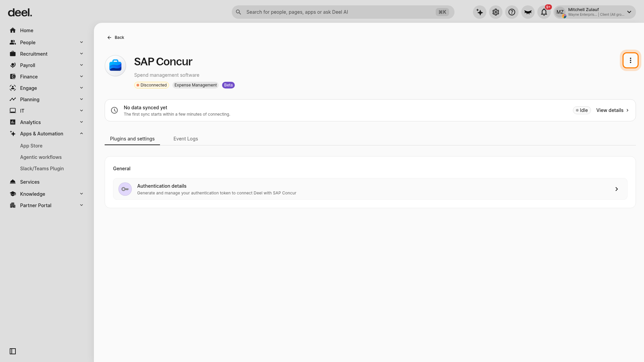Switch to the Event Logs tab

[185, 139]
